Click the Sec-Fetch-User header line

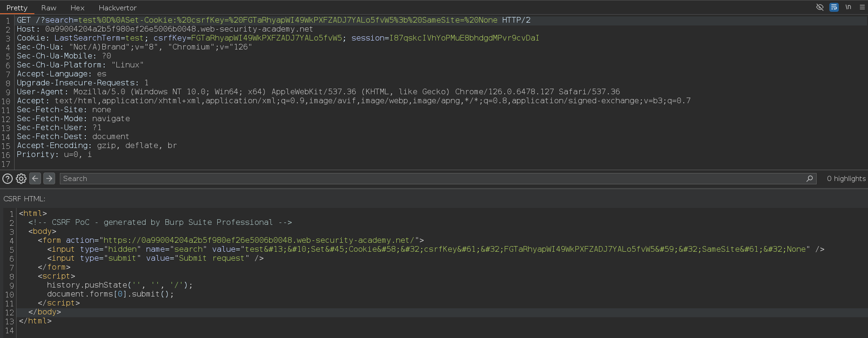coord(59,128)
